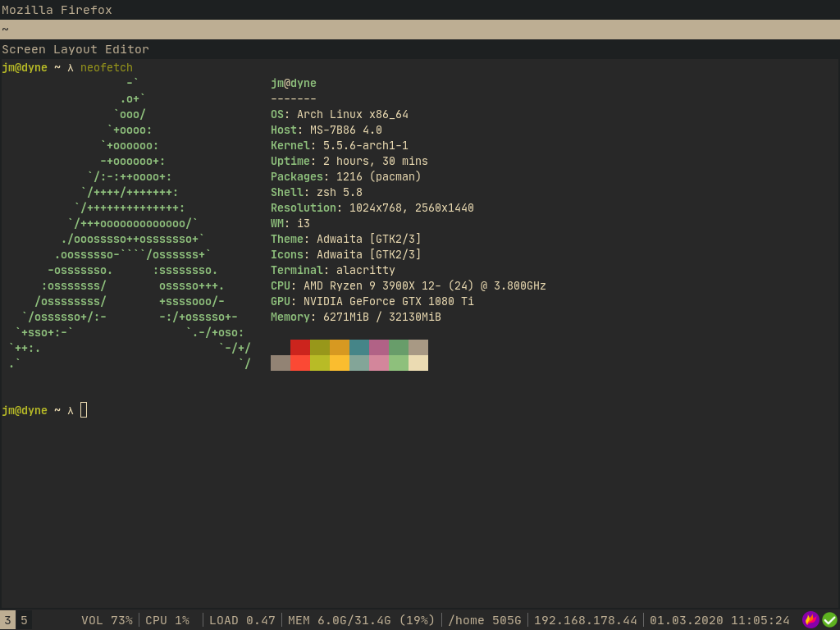Click the 'CPU: AMD Ryzen 9 3900X' line

[x=409, y=285]
